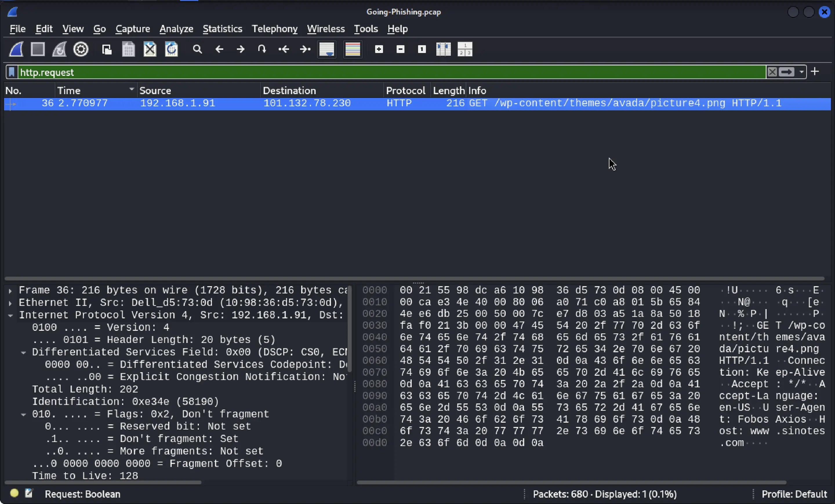Sort by the Info column
835x504 pixels.
coord(648,91)
